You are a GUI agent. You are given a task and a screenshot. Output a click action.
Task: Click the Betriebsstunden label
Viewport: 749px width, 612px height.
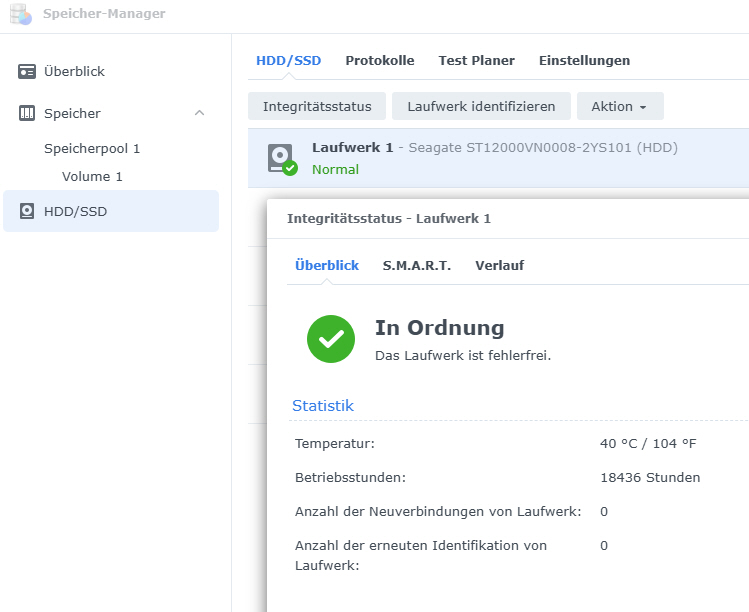(x=350, y=478)
